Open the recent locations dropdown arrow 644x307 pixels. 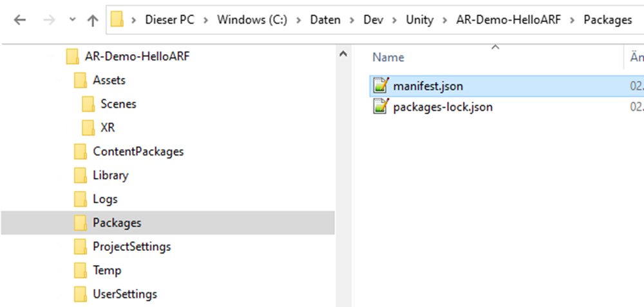(72, 20)
